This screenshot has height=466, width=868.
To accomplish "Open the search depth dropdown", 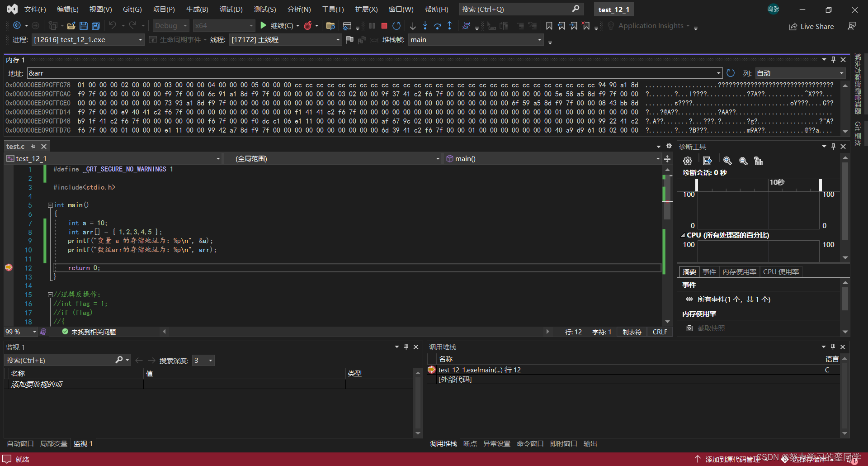I will coord(210,361).
